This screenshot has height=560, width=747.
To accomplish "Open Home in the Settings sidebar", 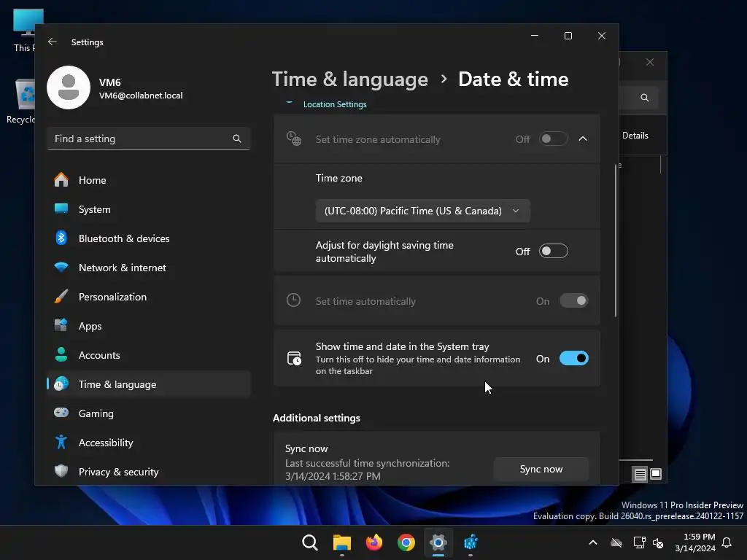I will tap(149, 180).
